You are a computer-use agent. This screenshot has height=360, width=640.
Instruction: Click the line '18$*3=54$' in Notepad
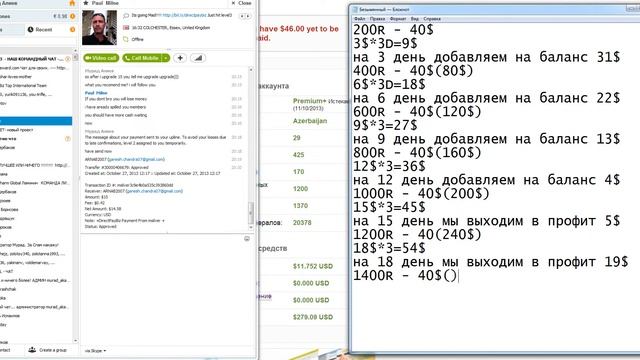(389, 248)
